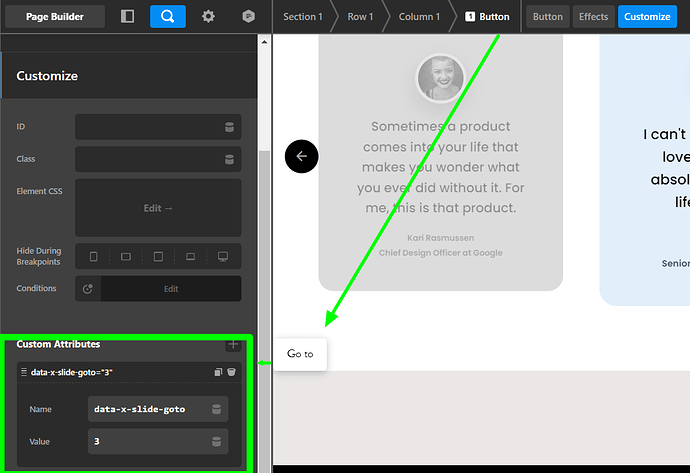Viewport: 690px width, 473px height.
Task: Click dynamic content icon in Class field
Action: coord(229,159)
